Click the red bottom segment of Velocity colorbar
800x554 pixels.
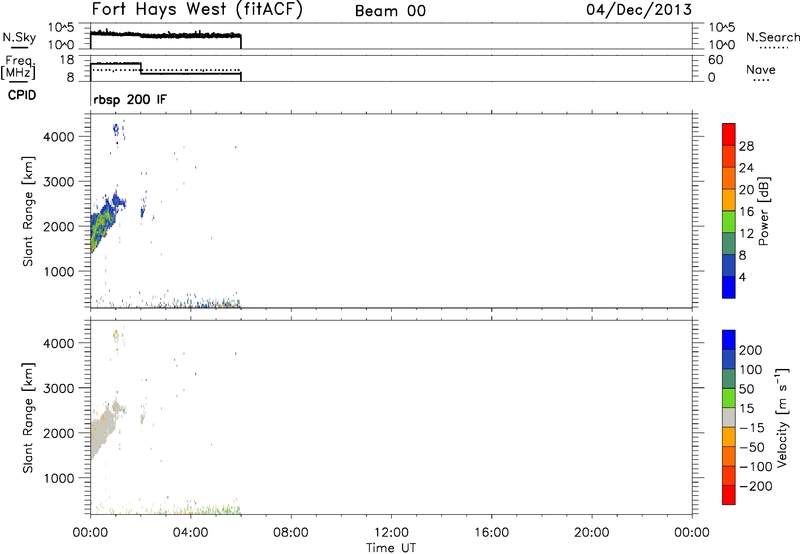click(729, 495)
